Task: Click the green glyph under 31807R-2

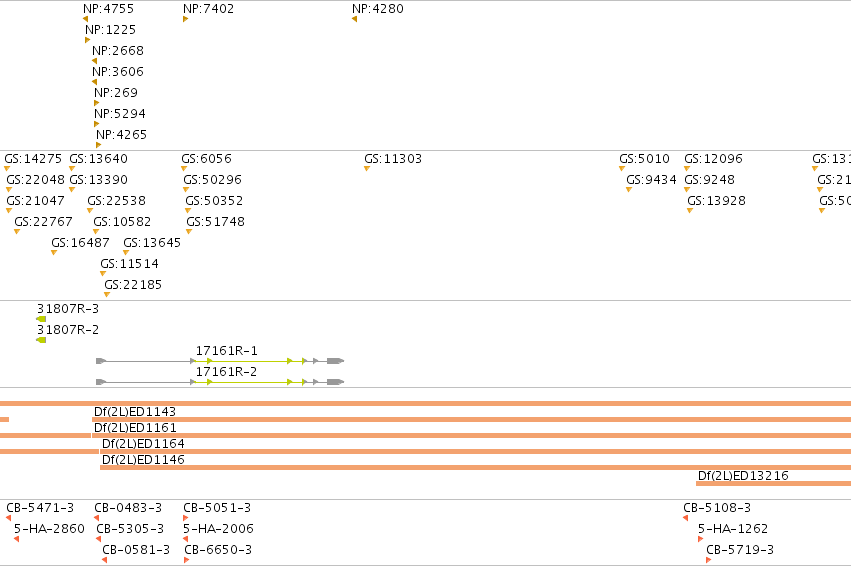Action: click(41, 340)
